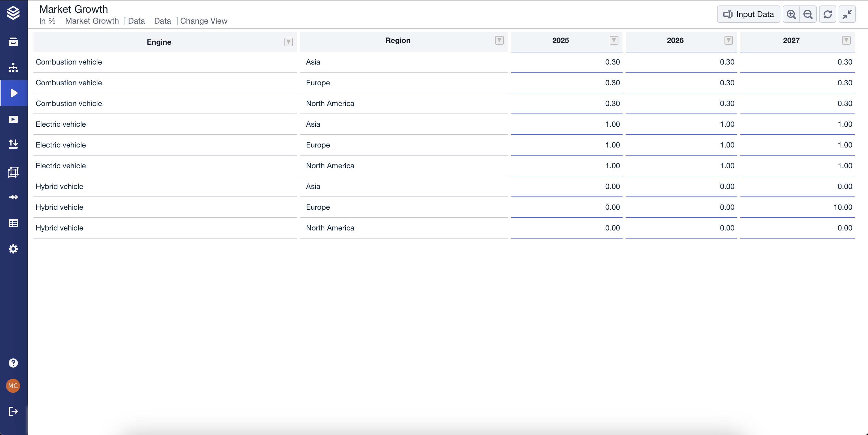Expand the 2025 column filter
This screenshot has width=868, height=435.
(x=614, y=40)
